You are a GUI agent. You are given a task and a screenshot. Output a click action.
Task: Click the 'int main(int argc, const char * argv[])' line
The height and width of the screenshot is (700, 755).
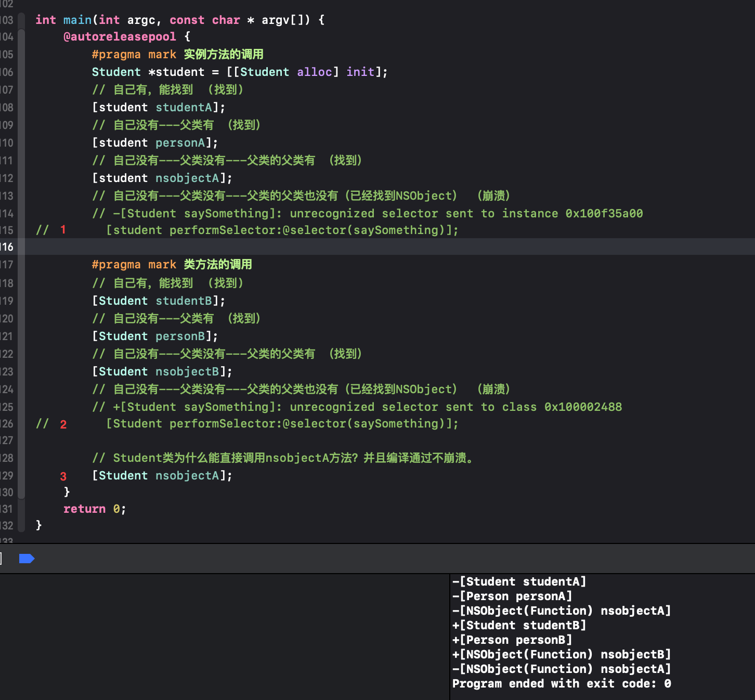180,20
